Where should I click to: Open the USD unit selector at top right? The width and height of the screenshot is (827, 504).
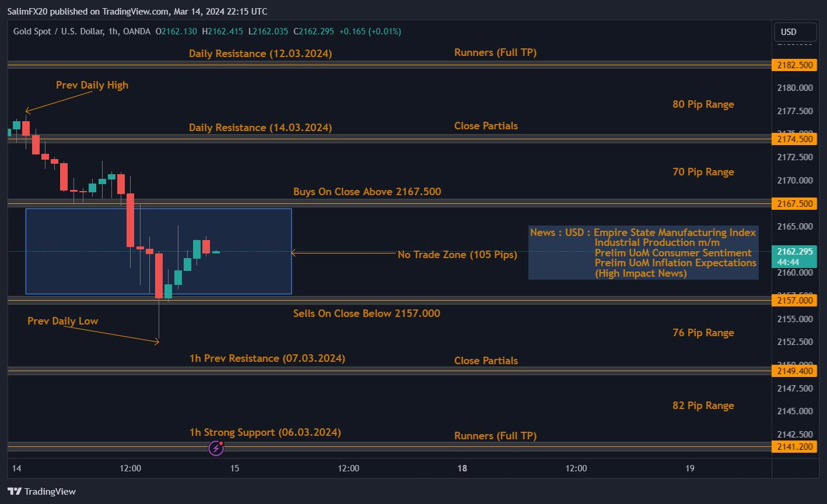(796, 31)
